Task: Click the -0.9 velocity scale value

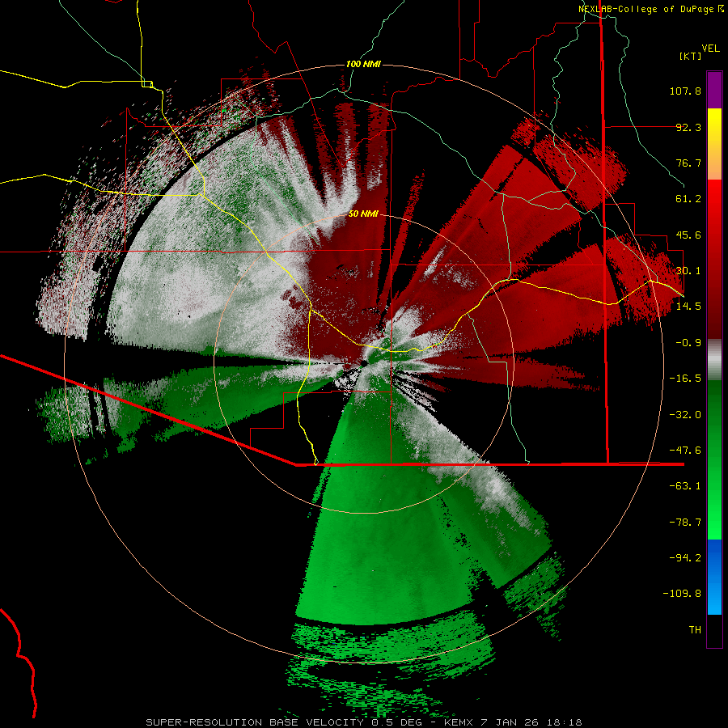Action: (x=688, y=343)
